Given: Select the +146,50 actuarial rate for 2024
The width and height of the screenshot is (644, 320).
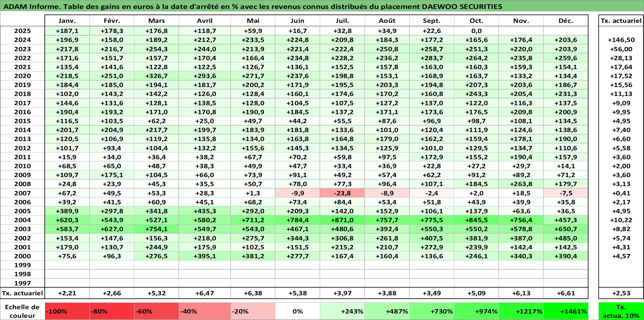Looking at the screenshot, I should [621, 40].
